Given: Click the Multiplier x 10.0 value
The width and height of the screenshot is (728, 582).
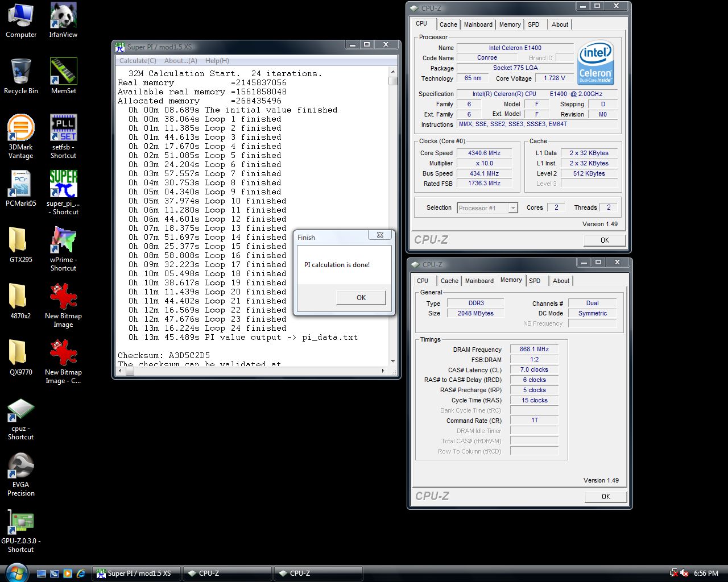Looking at the screenshot, I should click(484, 163).
